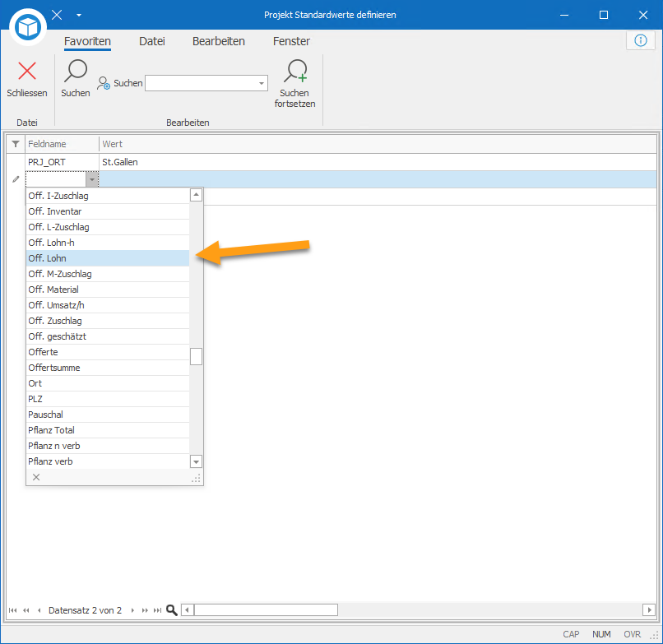Viewport: 663px width, 644px height.
Task: Click the Suchen fortsetzen magnifier-plus icon
Action: [295, 71]
